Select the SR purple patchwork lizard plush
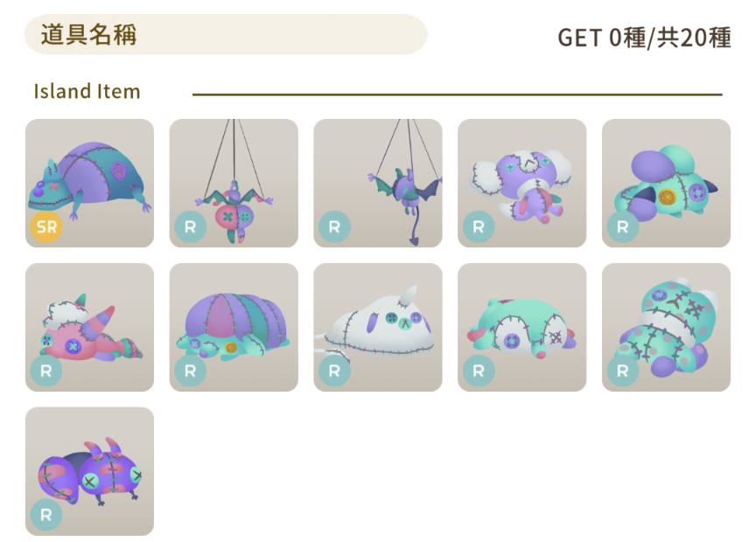 click(89, 183)
